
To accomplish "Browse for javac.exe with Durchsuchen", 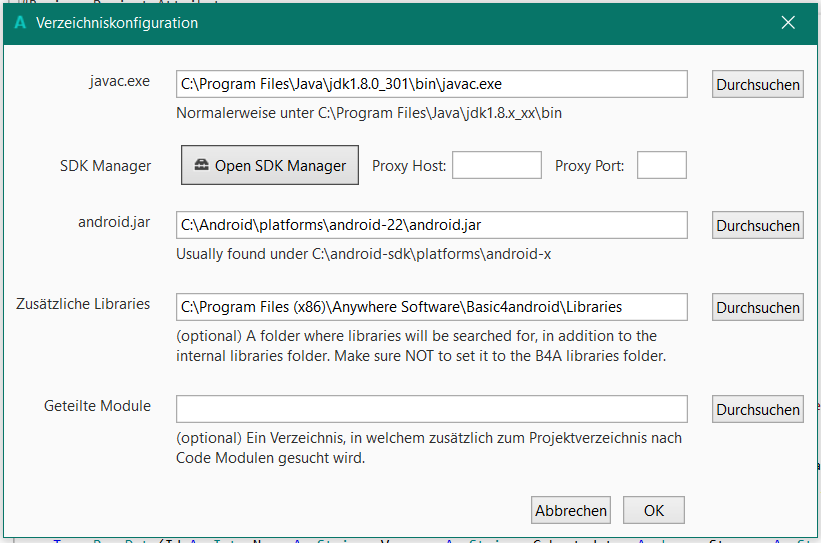I will (x=758, y=85).
